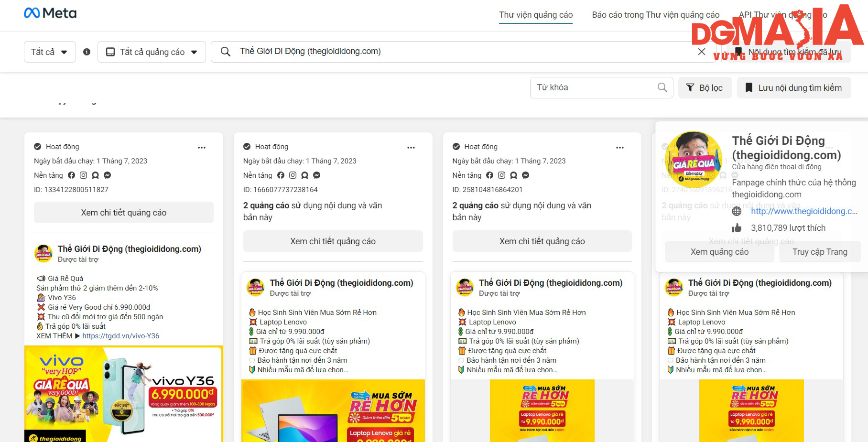Click Messenger platform icon on ad 1666077737238164
This screenshot has height=442, width=868.
point(316,175)
